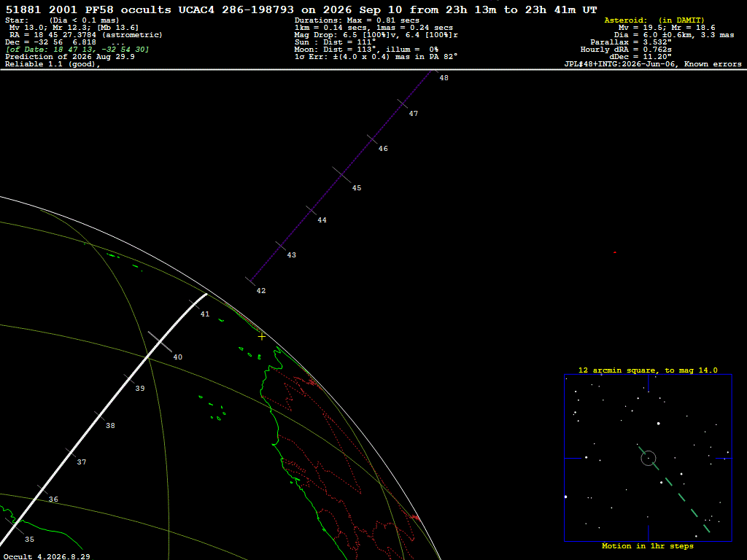
Task: Click the minute 42 label on track
Action: click(261, 290)
